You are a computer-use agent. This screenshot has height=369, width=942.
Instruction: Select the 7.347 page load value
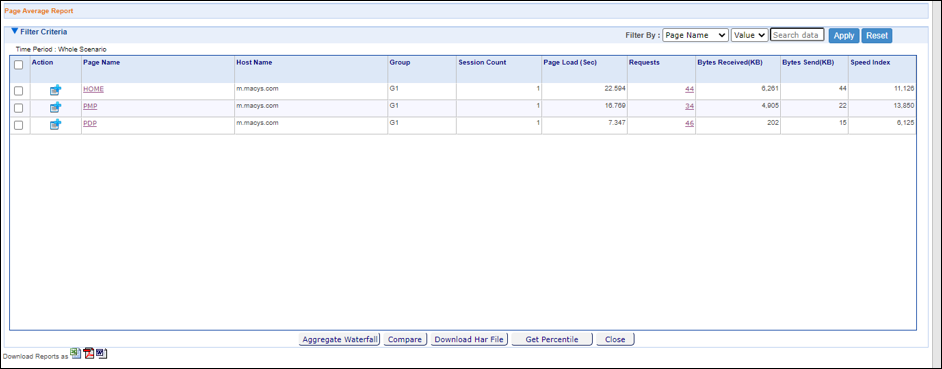click(617, 123)
